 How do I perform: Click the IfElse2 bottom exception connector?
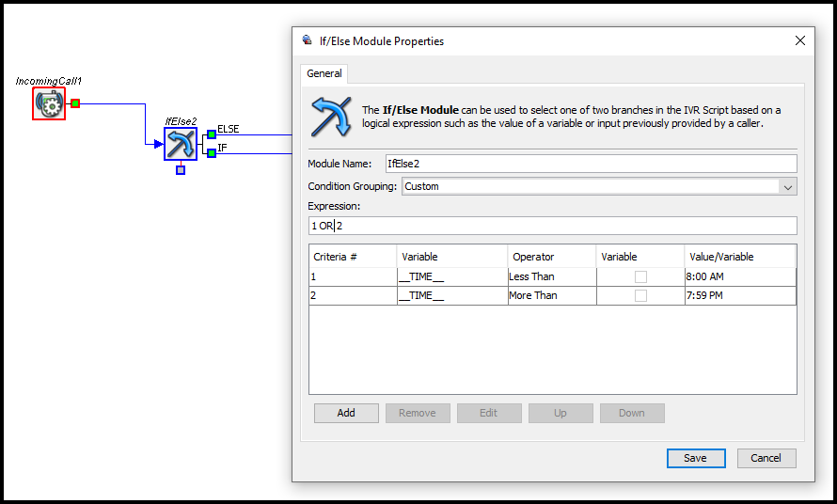click(x=181, y=170)
